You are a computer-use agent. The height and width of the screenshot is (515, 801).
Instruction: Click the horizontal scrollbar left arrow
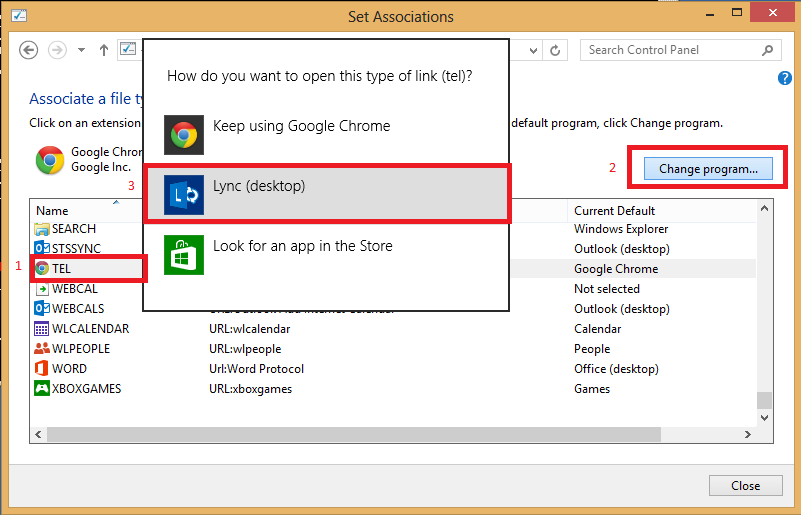point(38,434)
